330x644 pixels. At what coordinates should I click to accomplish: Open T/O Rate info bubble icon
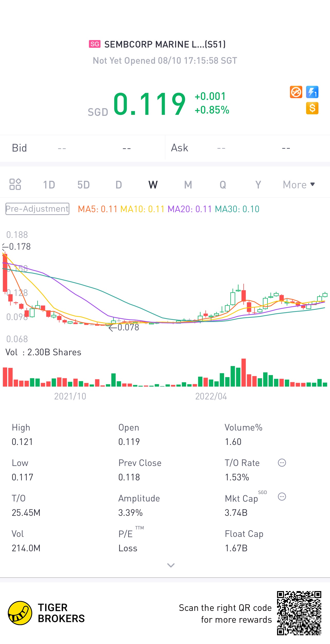(282, 463)
